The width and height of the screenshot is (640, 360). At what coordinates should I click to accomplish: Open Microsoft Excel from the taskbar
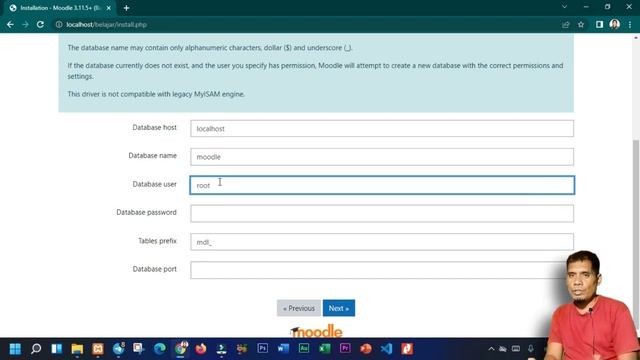[x=324, y=349]
